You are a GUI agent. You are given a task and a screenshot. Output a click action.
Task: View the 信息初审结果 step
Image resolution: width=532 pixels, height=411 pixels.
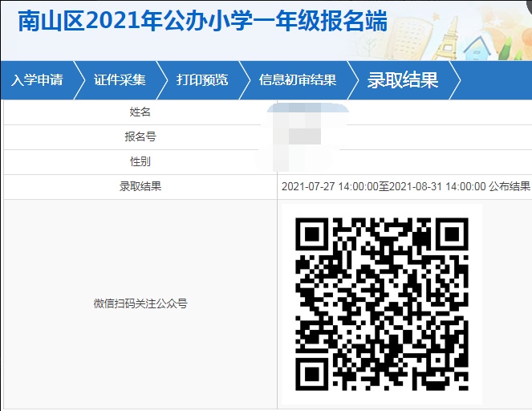(298, 80)
